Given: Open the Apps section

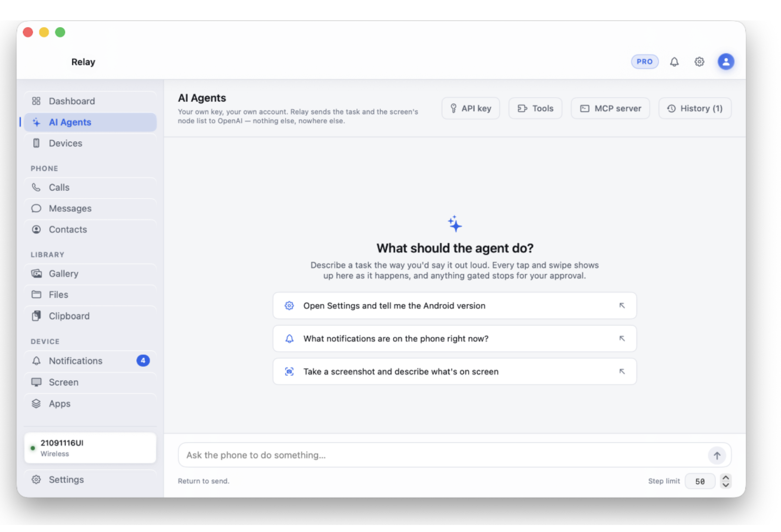Looking at the screenshot, I should (x=90, y=404).
